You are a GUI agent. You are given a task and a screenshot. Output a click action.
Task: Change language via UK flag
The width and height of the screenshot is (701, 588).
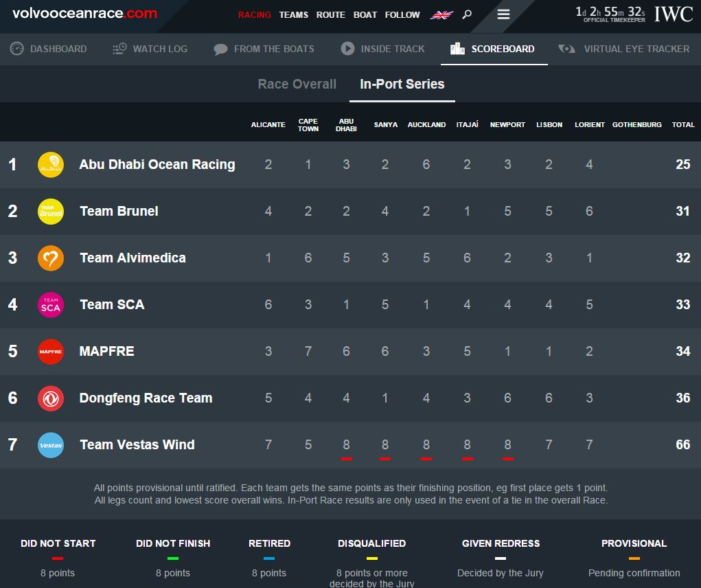click(x=441, y=15)
